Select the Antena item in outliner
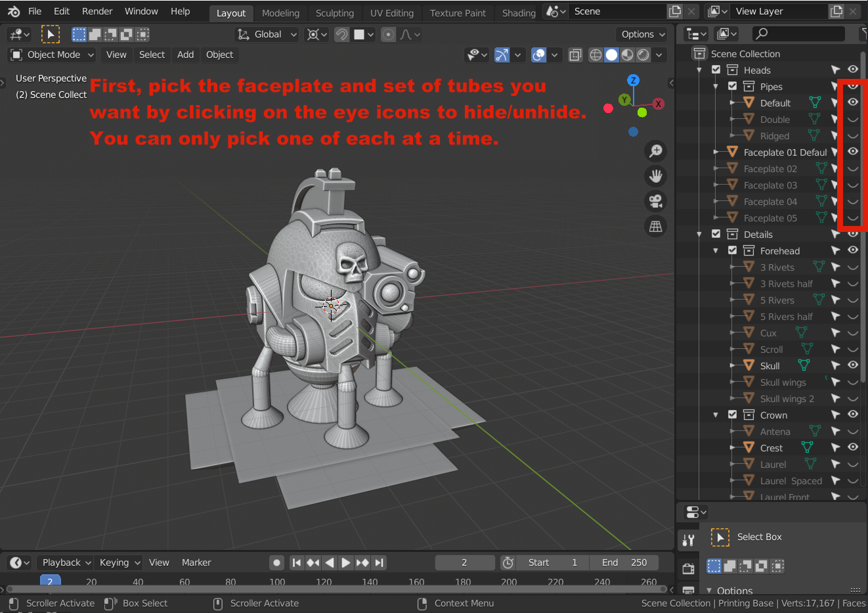 point(775,431)
